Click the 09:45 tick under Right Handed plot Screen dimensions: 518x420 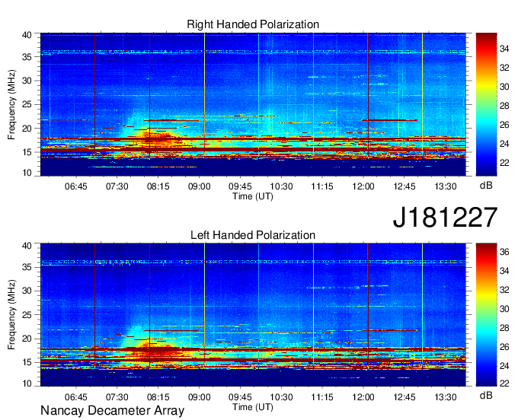pyautogui.click(x=240, y=186)
